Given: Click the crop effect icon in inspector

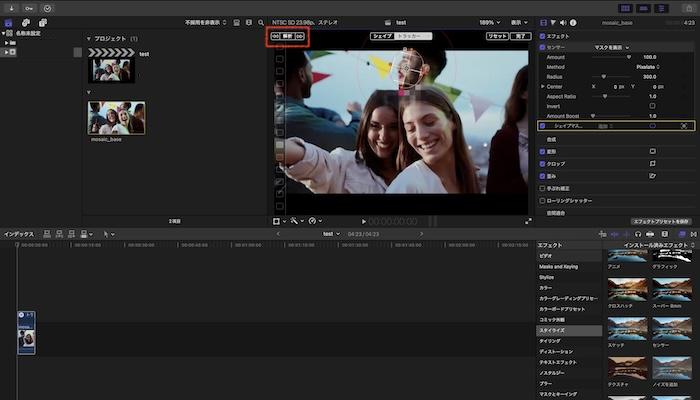Looking at the screenshot, I should pyautogui.click(x=652, y=163).
